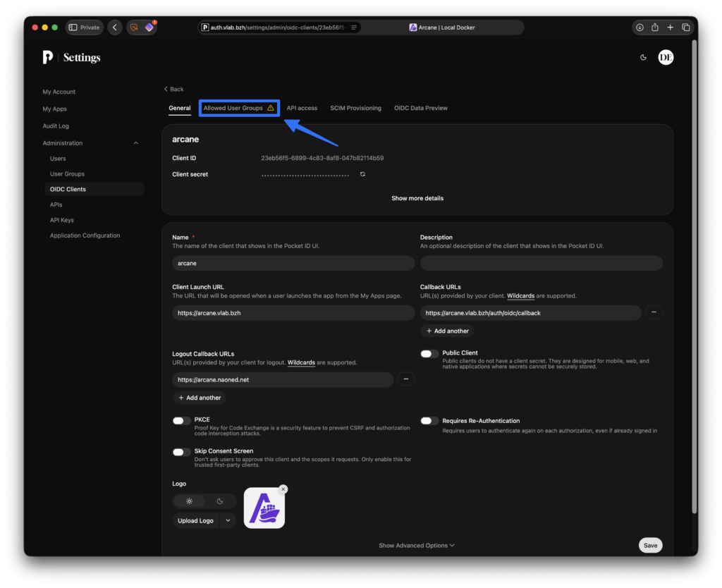The image size is (722, 588).
Task: Click the purple diamond extension icon
Action: 149,27
